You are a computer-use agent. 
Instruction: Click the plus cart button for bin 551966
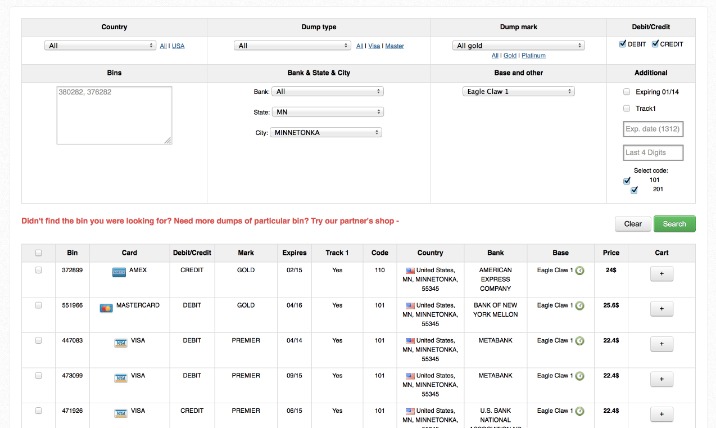(x=662, y=309)
